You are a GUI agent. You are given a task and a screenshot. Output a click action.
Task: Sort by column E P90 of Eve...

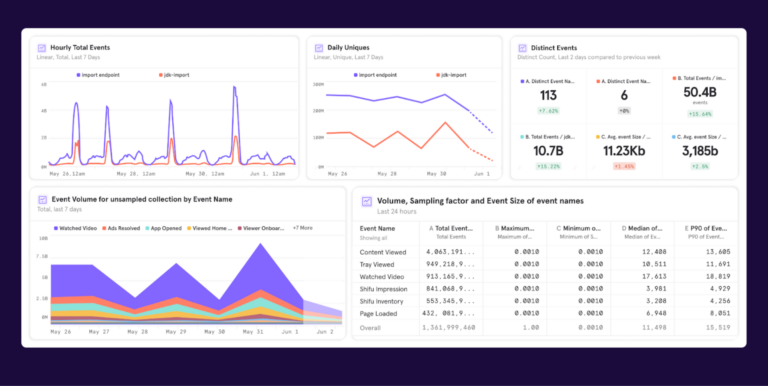(707, 229)
